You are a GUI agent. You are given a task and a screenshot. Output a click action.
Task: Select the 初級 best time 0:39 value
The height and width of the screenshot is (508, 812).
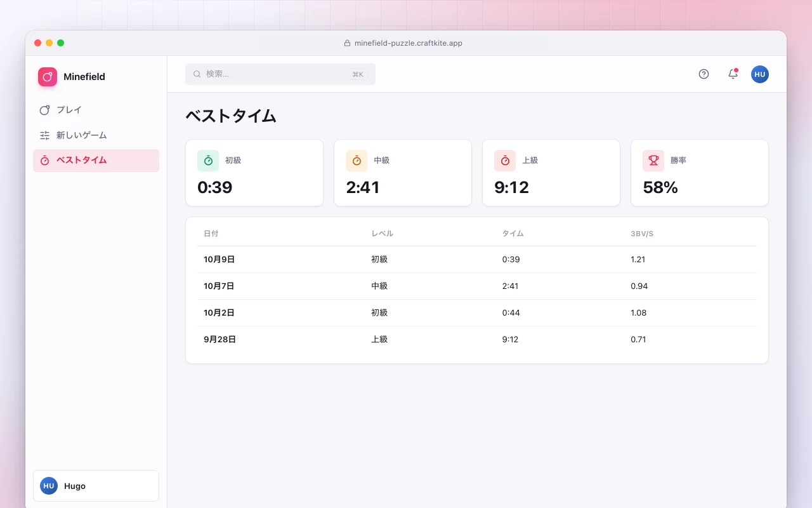[215, 187]
